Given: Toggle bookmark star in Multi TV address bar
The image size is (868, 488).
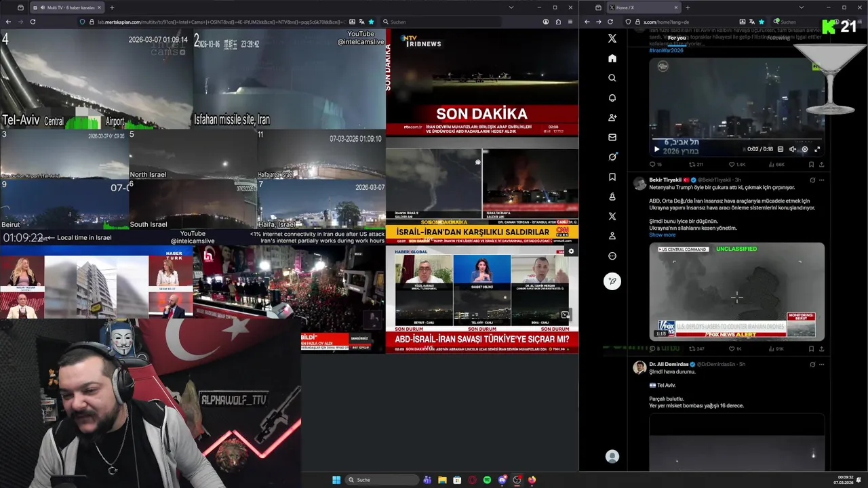Looking at the screenshot, I should 371,22.
